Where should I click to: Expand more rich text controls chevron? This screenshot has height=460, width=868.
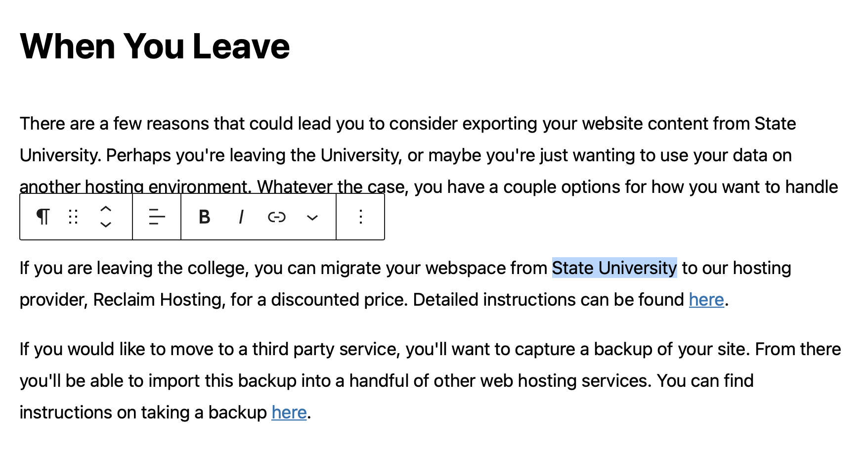[312, 217]
